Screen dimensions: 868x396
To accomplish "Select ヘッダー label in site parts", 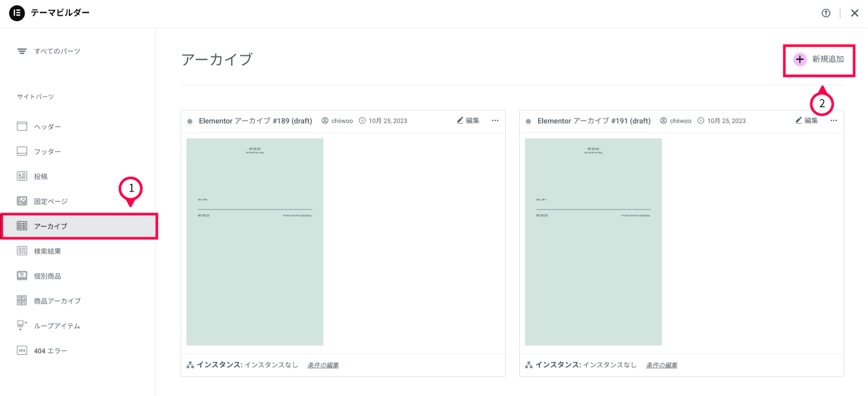I will [47, 127].
